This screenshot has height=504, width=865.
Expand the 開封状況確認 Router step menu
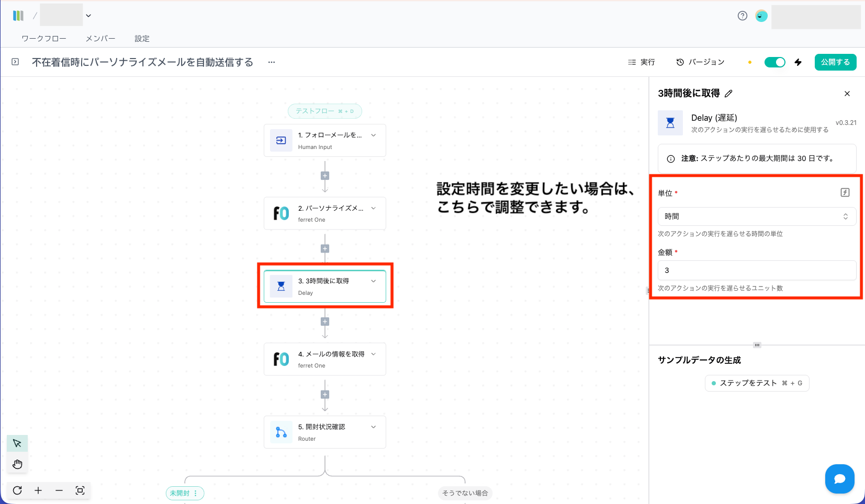[x=374, y=427]
